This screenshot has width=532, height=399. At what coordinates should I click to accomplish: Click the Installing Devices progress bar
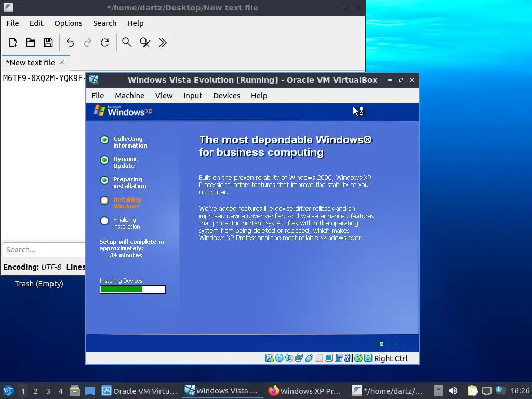[132, 289]
